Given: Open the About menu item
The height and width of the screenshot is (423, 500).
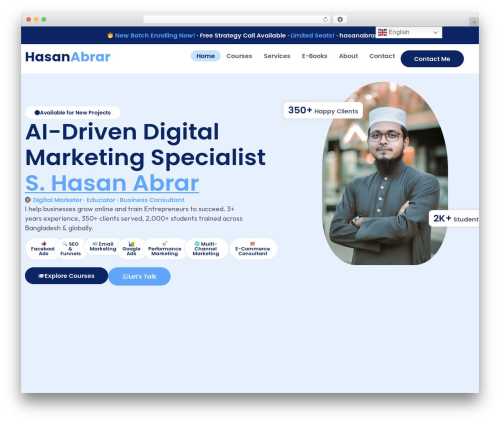Looking at the screenshot, I should point(348,56).
